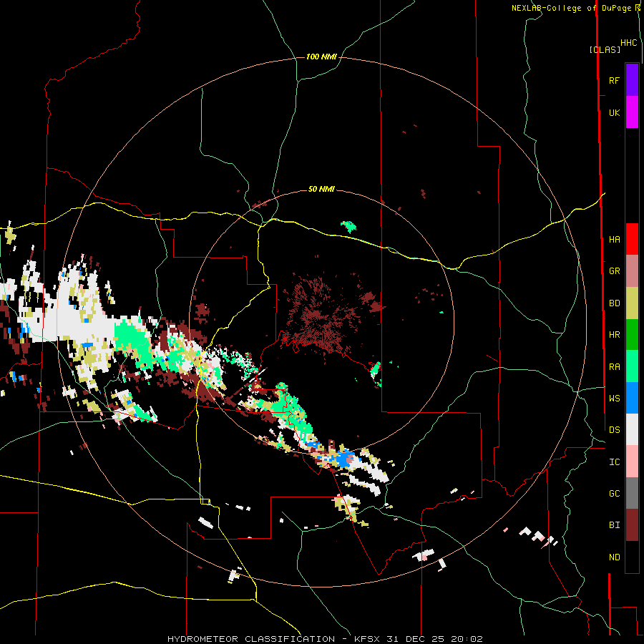Click the [CLAS] legend title
The image size is (644, 644).
pyautogui.click(x=605, y=49)
